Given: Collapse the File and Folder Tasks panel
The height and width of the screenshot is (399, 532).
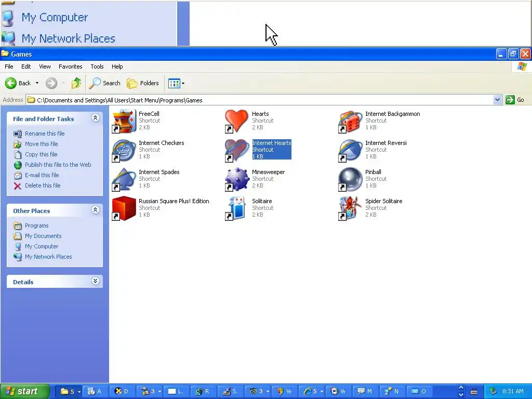Looking at the screenshot, I should (x=96, y=118).
